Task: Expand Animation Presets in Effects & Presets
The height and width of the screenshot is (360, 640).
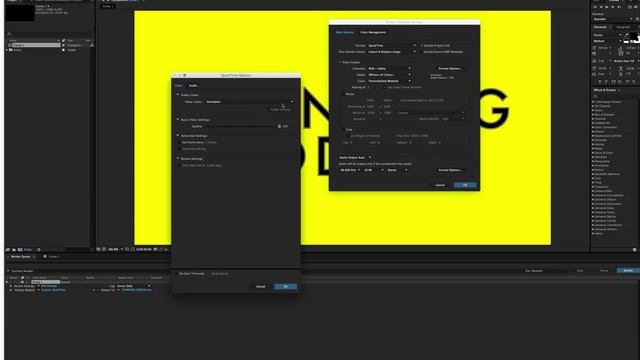Action: 593,102
